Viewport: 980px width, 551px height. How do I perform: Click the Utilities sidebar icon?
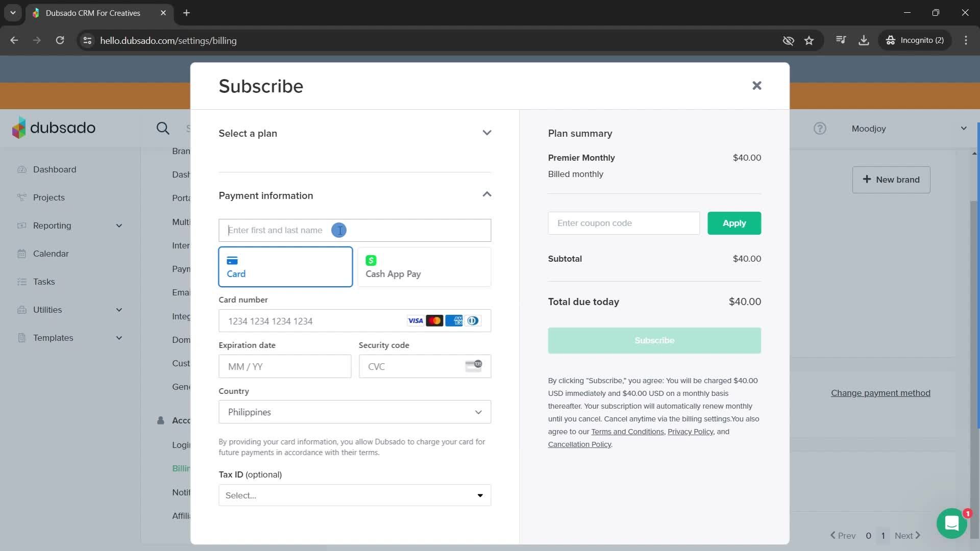[x=21, y=310]
